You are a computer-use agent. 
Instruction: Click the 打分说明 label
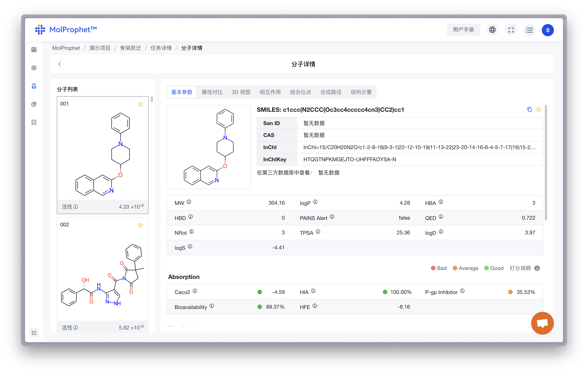pyautogui.click(x=520, y=268)
